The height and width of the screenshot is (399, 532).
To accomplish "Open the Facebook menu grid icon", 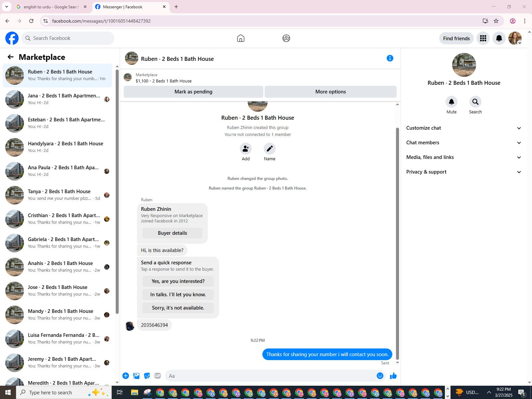I will click(483, 38).
